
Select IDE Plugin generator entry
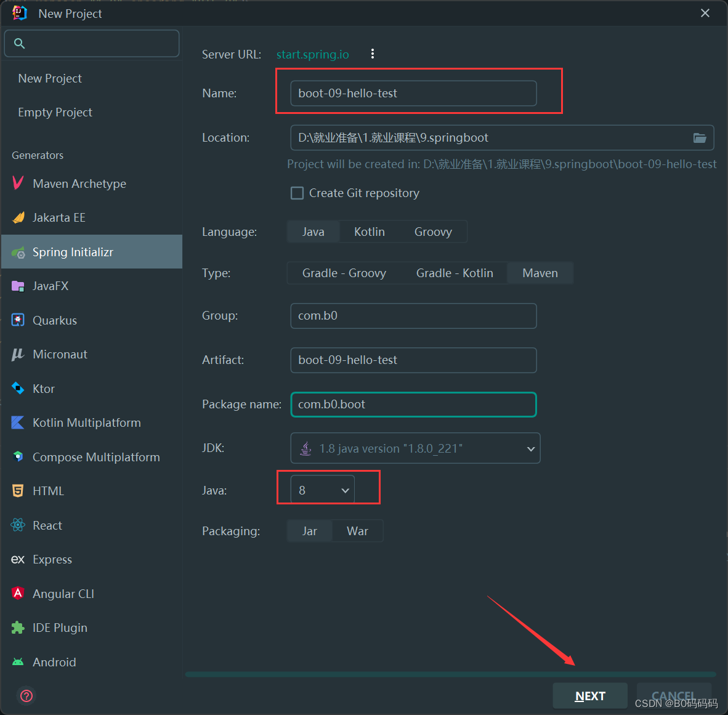[x=92, y=628]
